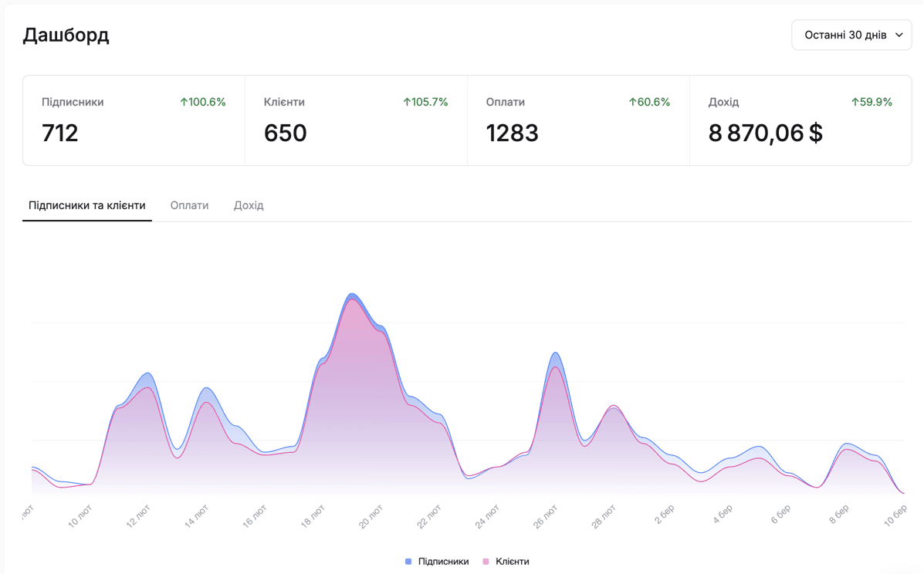Click the growth arrow next to 105.7%
The height and width of the screenshot is (574, 924).
[x=407, y=102]
